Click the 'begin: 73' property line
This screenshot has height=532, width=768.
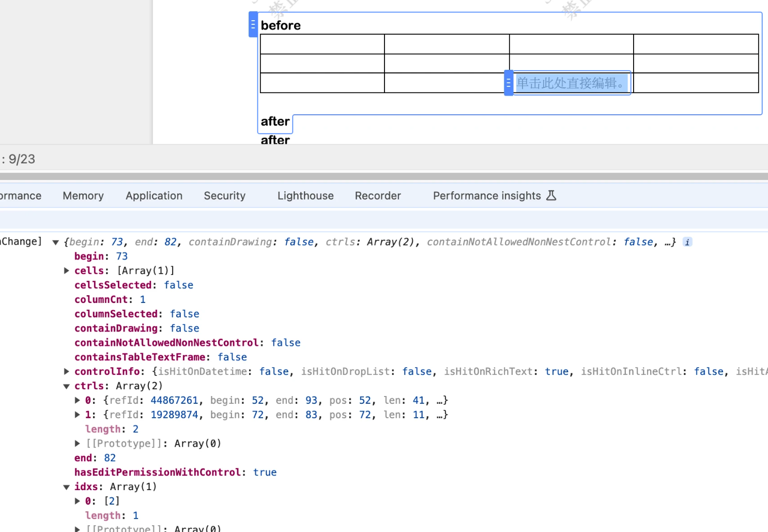click(x=101, y=256)
